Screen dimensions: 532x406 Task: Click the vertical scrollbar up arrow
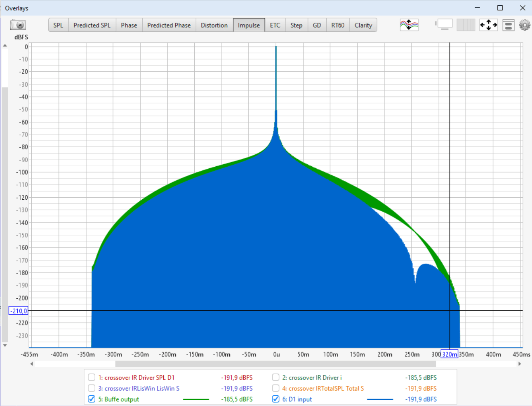[5, 45]
